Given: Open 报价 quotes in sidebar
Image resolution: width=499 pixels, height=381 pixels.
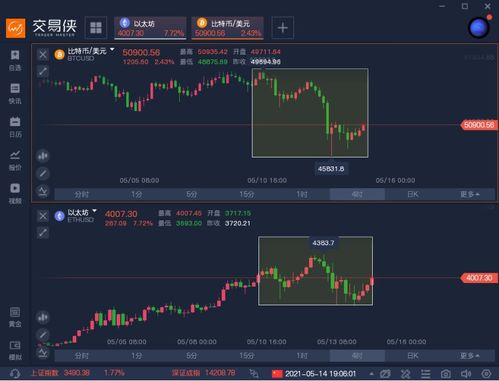Looking at the screenshot, I should [15, 160].
